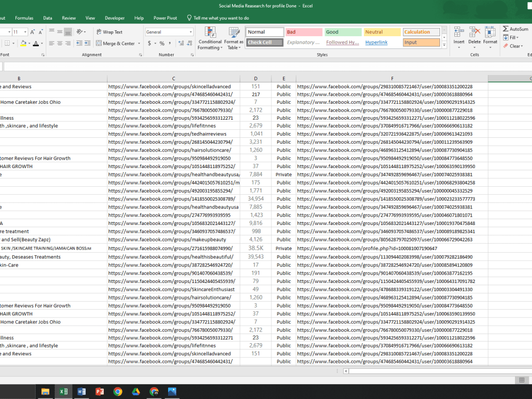Open the text orientation options
532x399 pixels.
[81, 31]
